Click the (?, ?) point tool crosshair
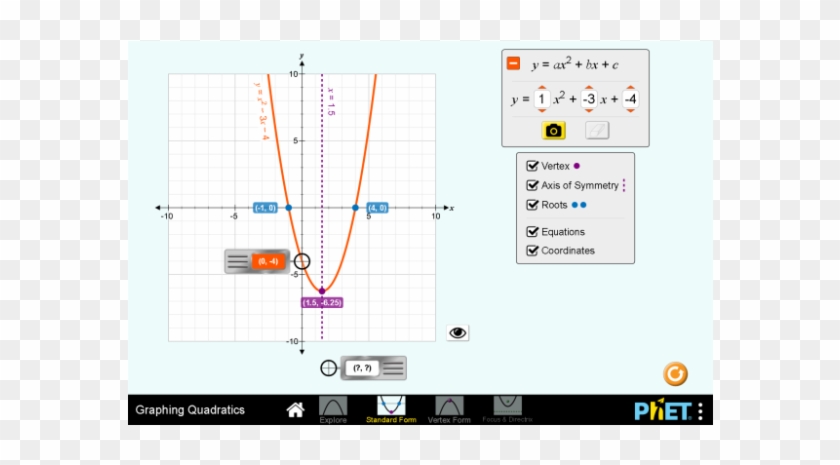 pyautogui.click(x=328, y=368)
